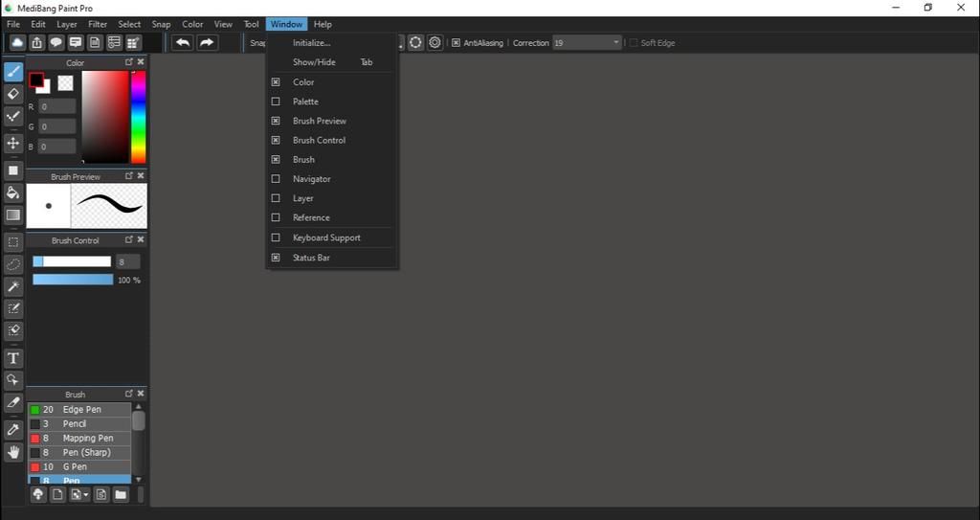Check Palette in the Window menu
The width and height of the screenshot is (980, 520).
276,102
